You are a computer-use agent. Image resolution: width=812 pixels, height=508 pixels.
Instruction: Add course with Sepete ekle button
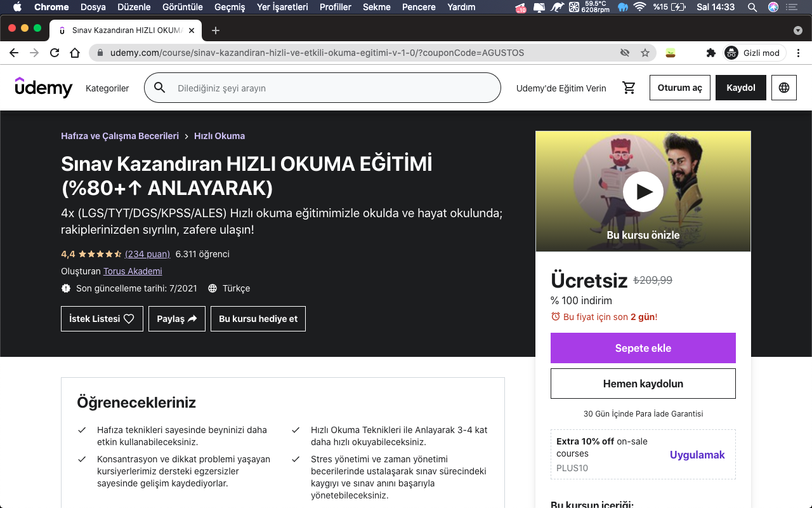[643, 348]
